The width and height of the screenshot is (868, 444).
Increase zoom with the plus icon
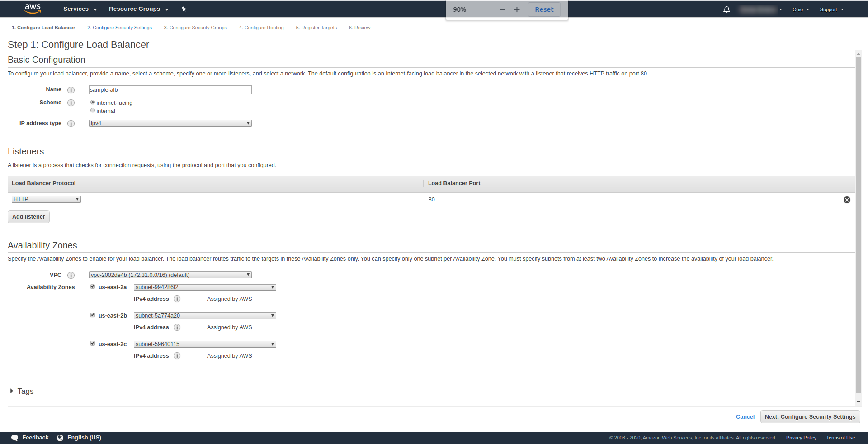click(517, 9)
